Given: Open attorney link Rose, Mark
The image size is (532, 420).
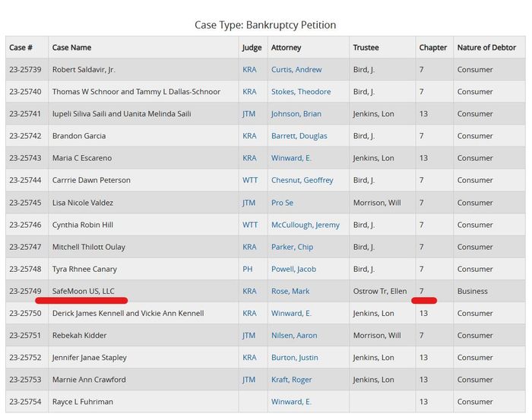Looking at the screenshot, I should tap(290, 291).
